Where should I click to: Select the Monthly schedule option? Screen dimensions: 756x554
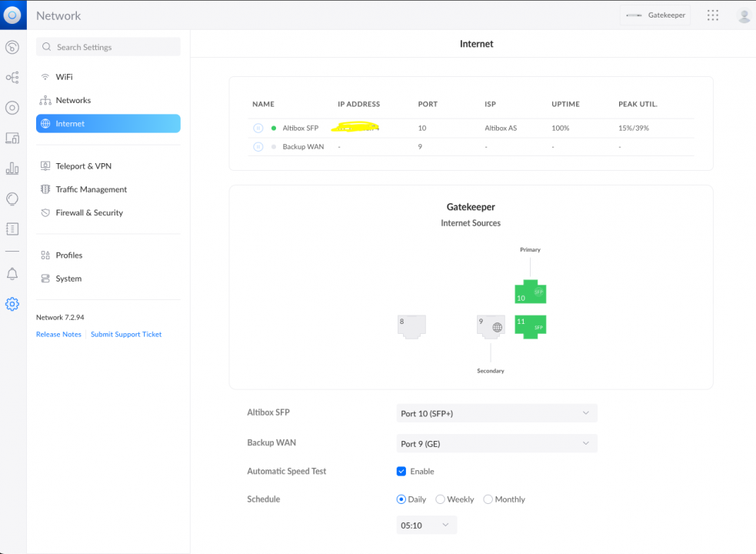coord(488,499)
